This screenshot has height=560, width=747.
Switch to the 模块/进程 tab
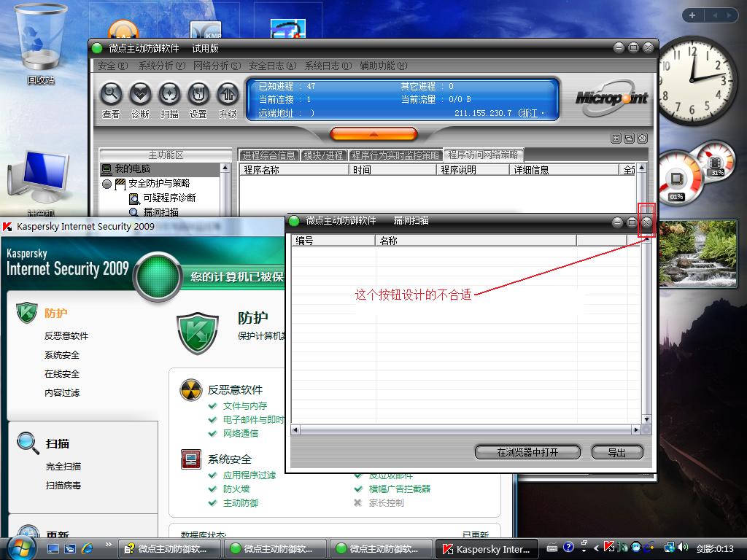323,155
